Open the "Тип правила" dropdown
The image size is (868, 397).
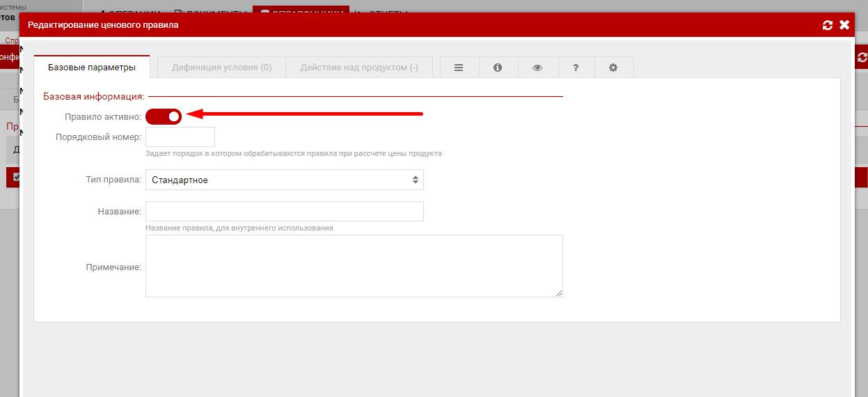pyautogui.click(x=284, y=180)
